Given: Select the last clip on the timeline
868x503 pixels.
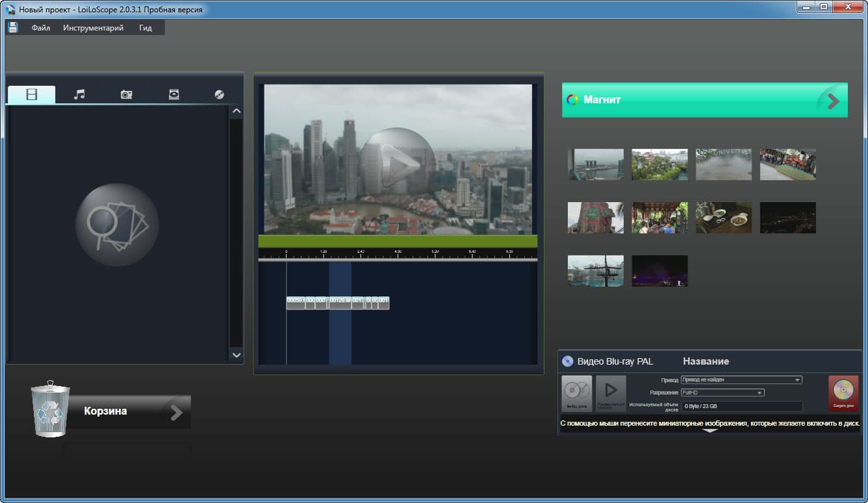Looking at the screenshot, I should (384, 303).
